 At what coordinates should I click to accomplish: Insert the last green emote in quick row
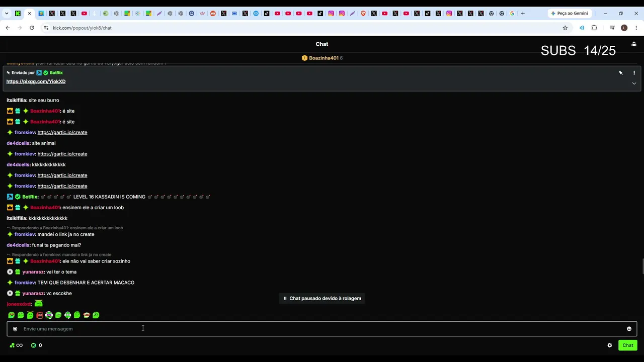point(96,315)
